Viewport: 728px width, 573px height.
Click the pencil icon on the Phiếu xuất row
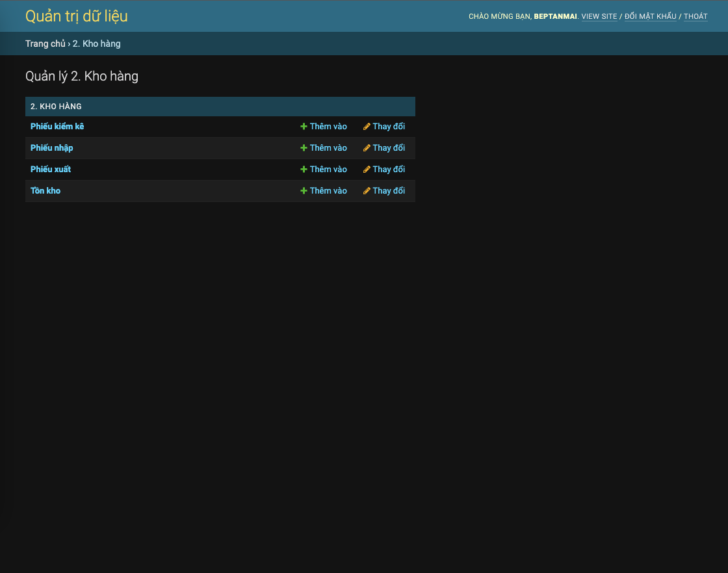pyautogui.click(x=366, y=169)
